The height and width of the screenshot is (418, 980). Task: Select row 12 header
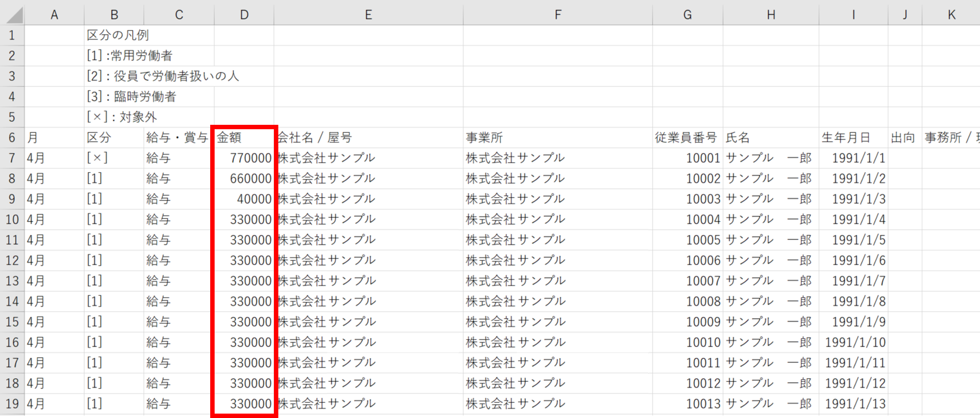(x=12, y=260)
